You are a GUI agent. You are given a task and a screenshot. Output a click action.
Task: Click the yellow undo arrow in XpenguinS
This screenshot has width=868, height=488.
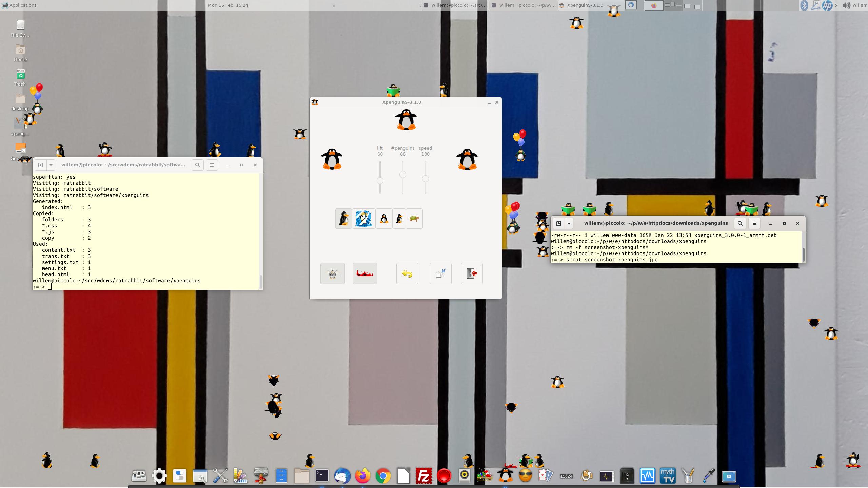point(407,273)
